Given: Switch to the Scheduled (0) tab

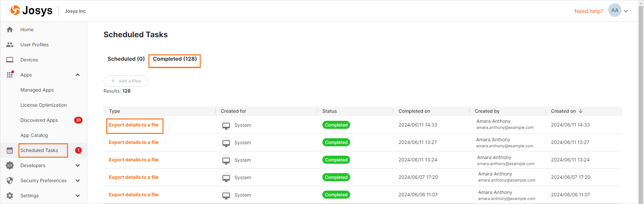Looking at the screenshot, I should point(126,59).
